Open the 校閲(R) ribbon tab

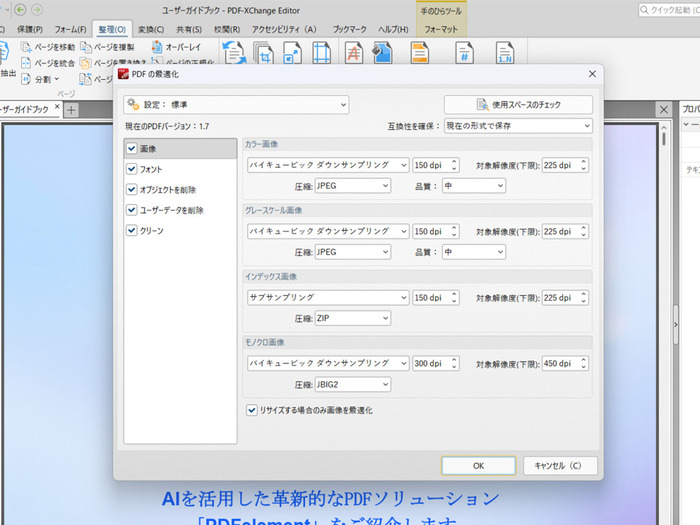(227, 29)
